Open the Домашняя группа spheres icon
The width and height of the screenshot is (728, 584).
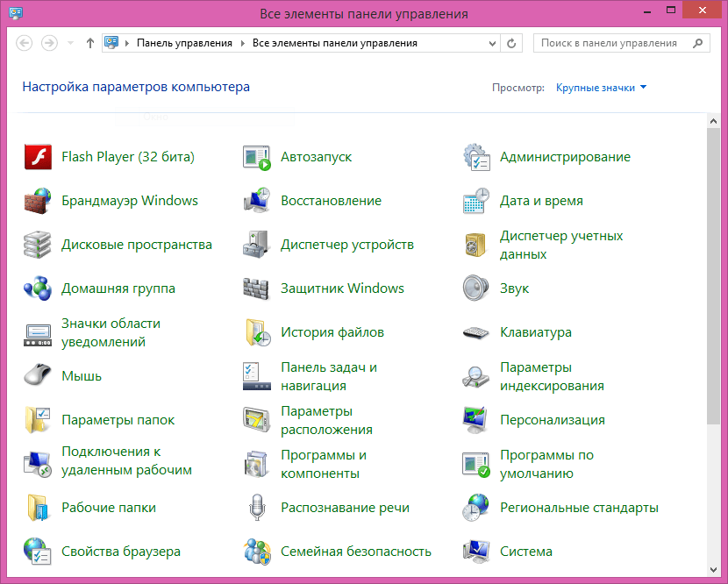[38, 288]
